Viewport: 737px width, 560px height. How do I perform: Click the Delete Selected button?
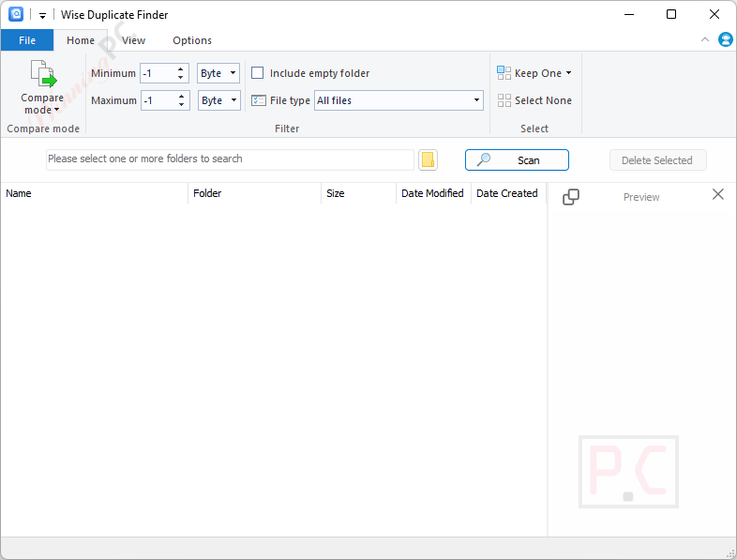point(657,160)
